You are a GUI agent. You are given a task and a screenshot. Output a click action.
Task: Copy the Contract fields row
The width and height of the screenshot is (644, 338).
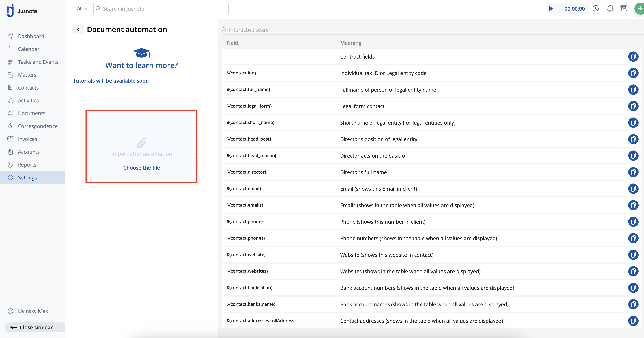coord(633,57)
